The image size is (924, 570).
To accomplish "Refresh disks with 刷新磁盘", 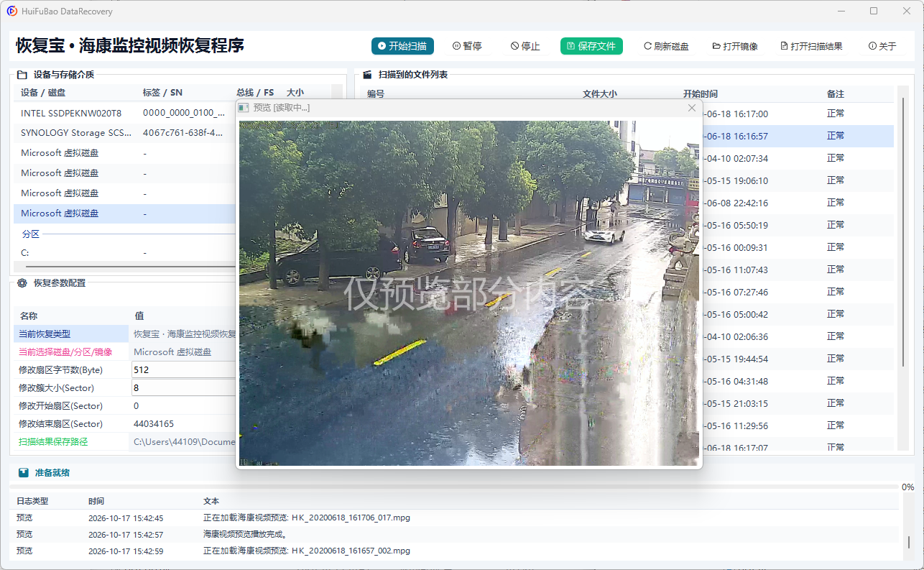I will click(666, 46).
